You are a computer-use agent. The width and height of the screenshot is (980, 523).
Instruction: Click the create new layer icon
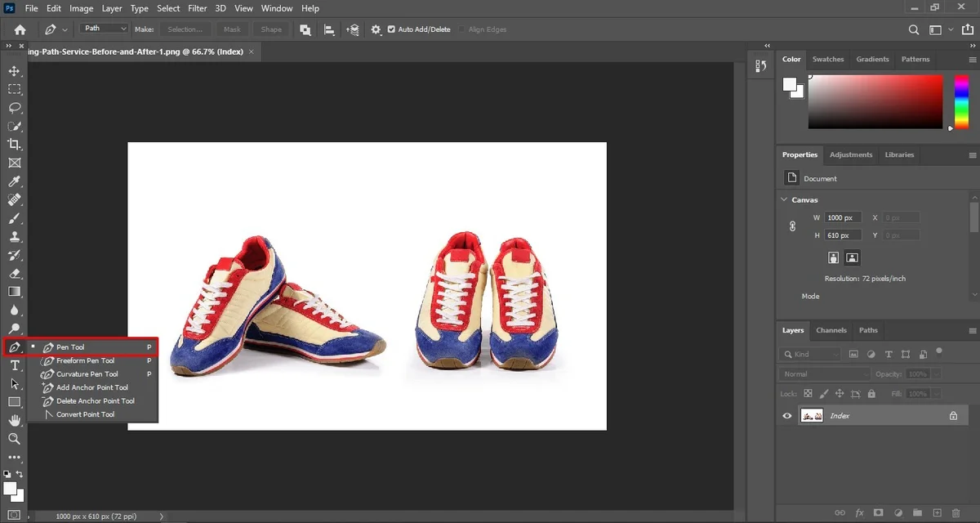pyautogui.click(x=937, y=512)
